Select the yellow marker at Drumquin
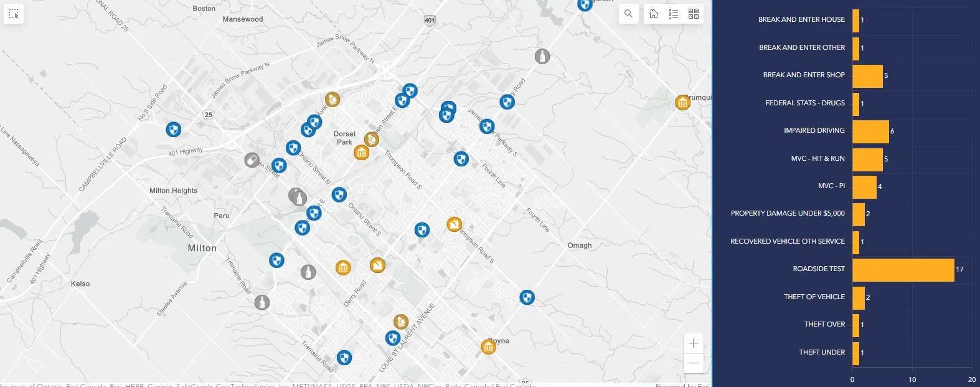 pyautogui.click(x=682, y=102)
